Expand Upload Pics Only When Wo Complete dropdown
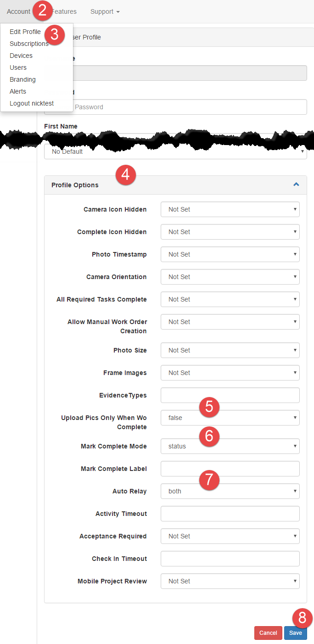This screenshot has height=644, width=314. [230, 418]
